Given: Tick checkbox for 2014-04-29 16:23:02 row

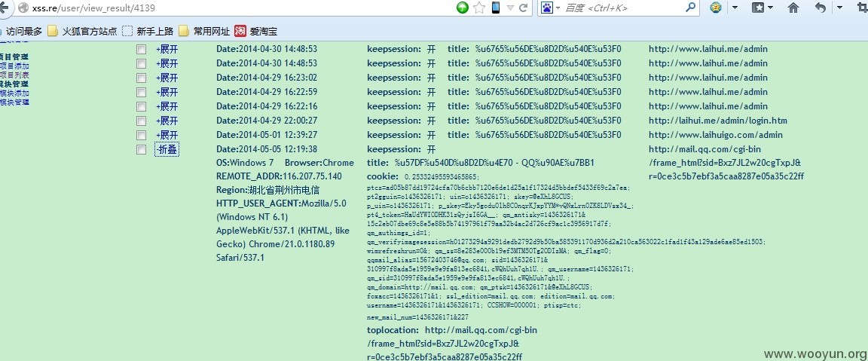Looking at the screenshot, I should coord(142,78).
